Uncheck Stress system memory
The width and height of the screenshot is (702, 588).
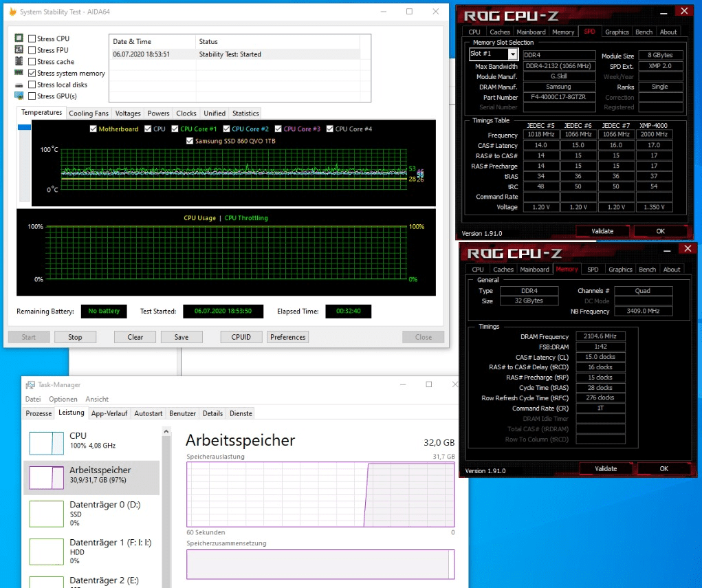tap(32, 73)
